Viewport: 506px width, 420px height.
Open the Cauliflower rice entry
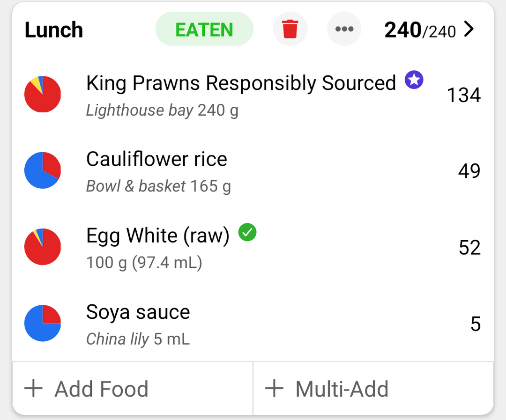click(253, 171)
